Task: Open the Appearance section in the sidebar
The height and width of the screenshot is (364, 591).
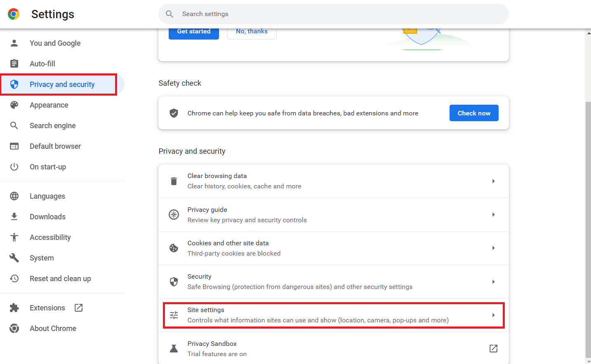Action: [x=49, y=105]
